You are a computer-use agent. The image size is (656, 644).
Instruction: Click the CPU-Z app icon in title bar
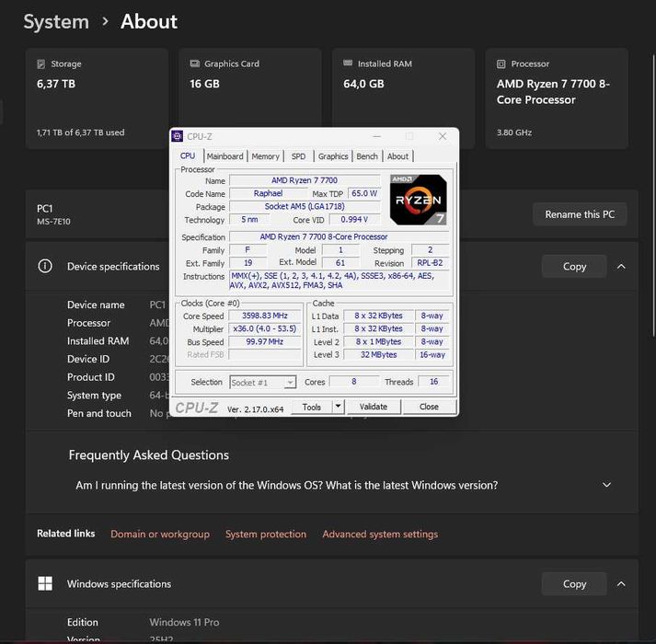pos(178,136)
